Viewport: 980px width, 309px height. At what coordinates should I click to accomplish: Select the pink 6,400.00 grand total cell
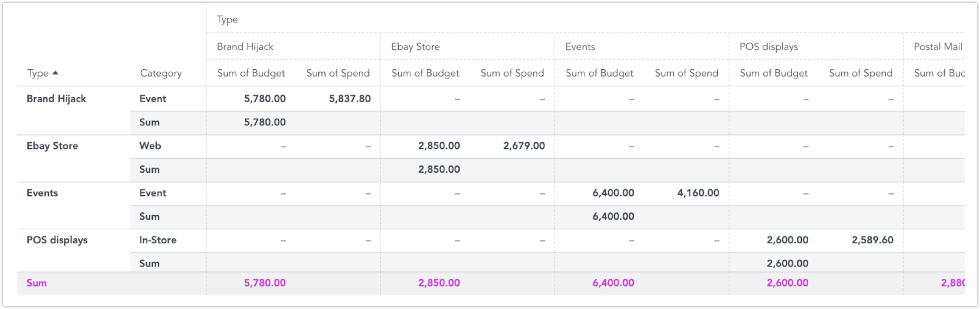pos(613,283)
